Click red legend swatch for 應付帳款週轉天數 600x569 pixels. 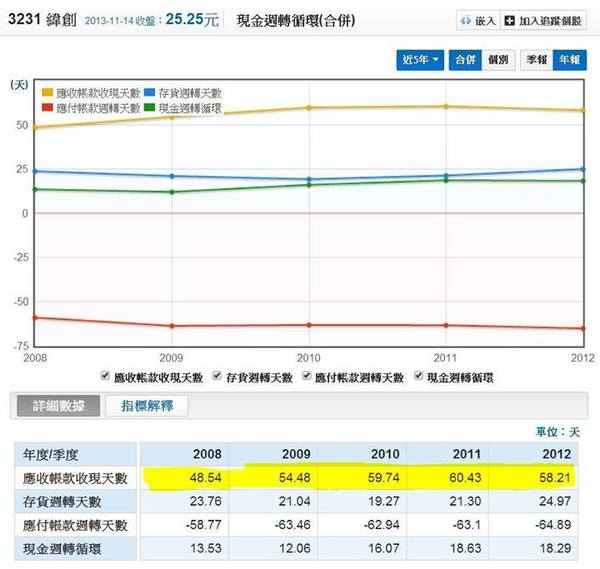point(47,107)
